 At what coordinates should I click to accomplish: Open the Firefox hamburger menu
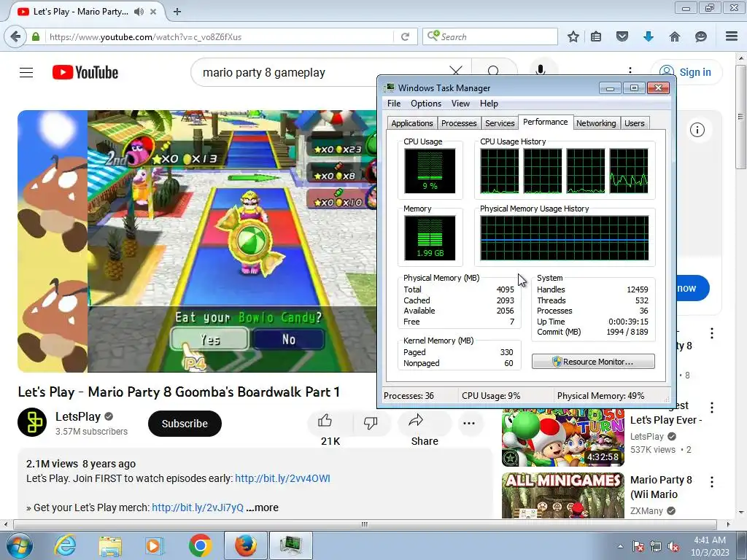point(732,36)
